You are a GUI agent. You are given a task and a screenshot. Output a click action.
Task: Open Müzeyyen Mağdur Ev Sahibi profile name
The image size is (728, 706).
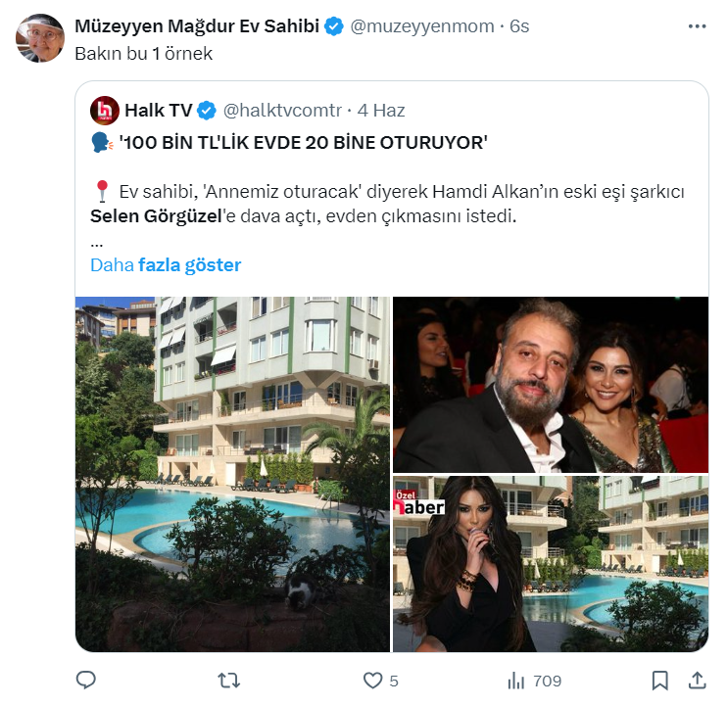pos(197,26)
